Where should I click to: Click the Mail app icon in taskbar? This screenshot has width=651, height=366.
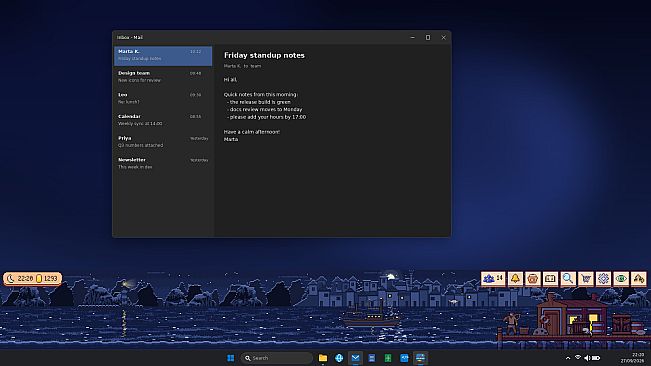[x=355, y=358]
